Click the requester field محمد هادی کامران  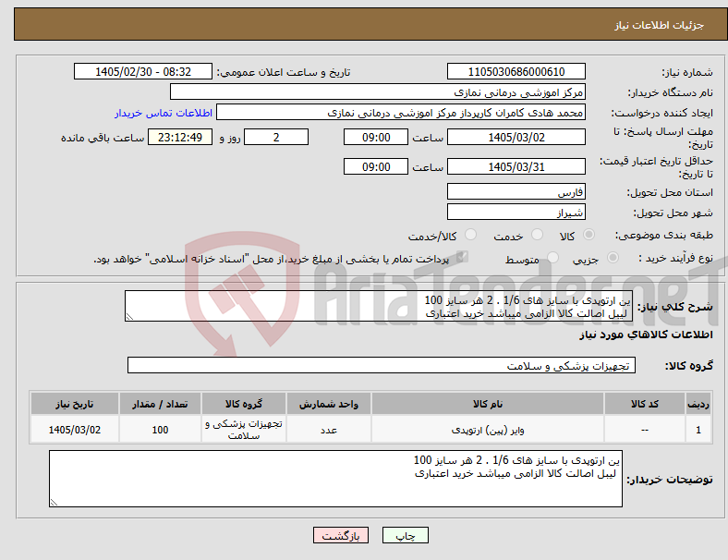[x=401, y=113]
